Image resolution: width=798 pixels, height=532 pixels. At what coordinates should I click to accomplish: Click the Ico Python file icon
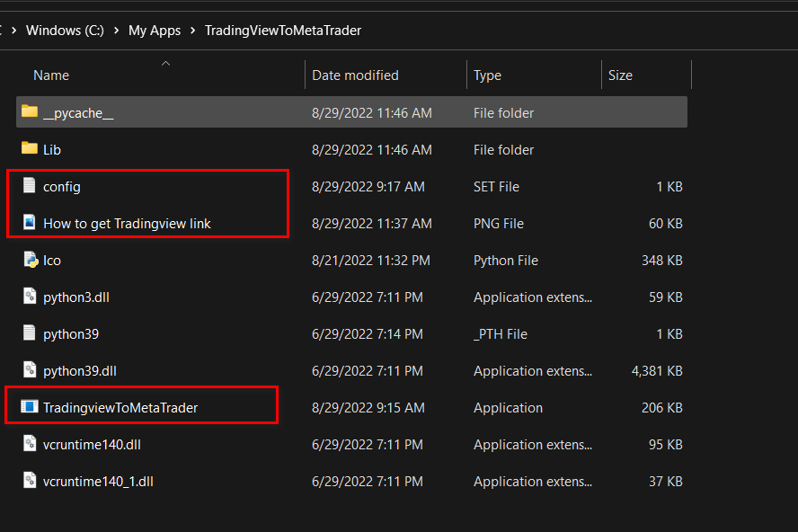(x=30, y=260)
